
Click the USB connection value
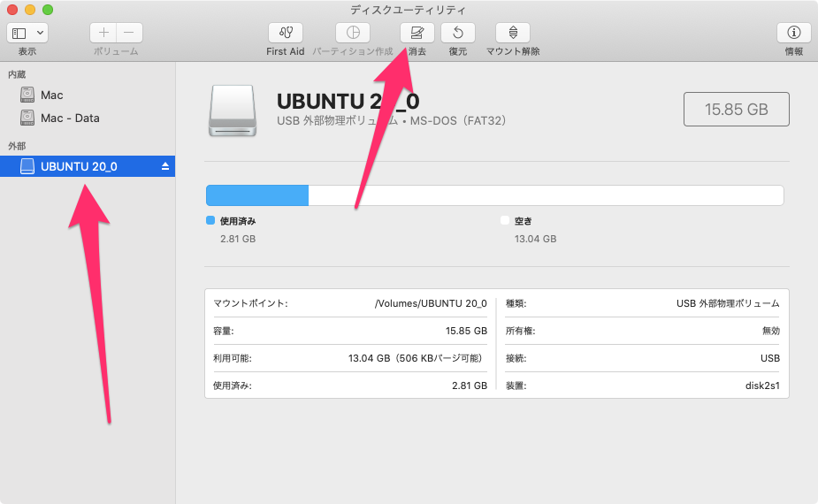(770, 358)
